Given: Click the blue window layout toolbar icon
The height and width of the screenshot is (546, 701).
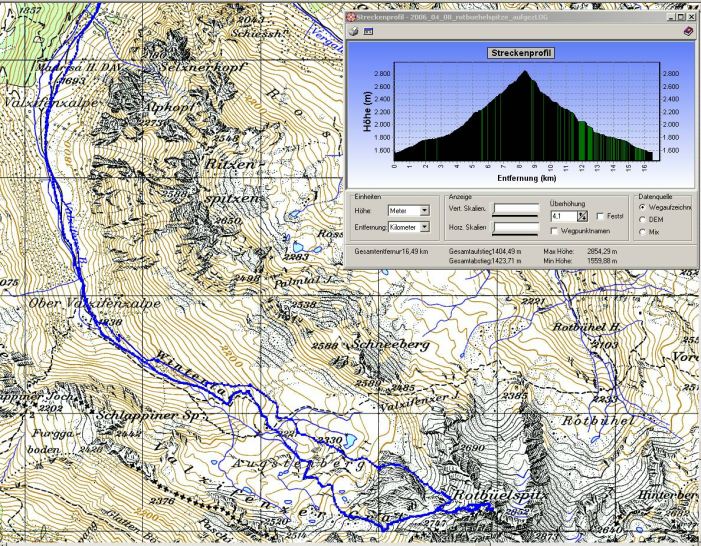Looking at the screenshot, I should tap(368, 32).
